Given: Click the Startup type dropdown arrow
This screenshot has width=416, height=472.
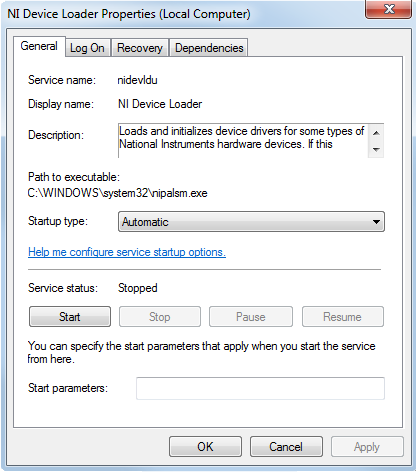Looking at the screenshot, I should coord(376,222).
